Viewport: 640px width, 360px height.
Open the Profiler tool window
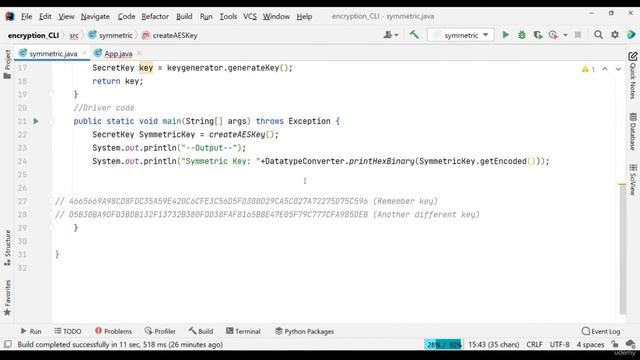[160, 331]
